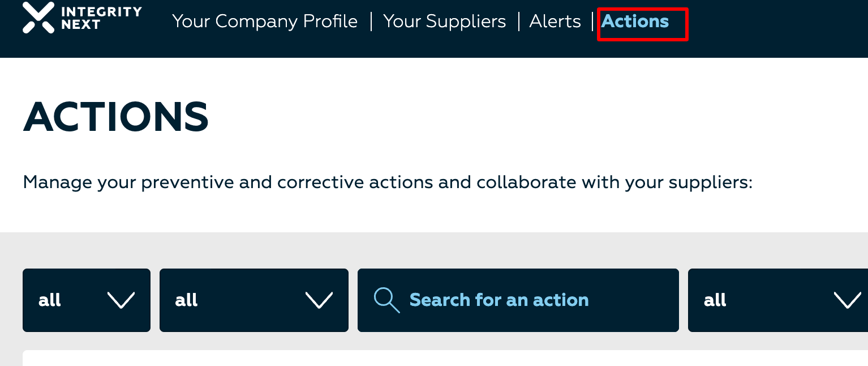Open the first 'all' filter dropdown
The height and width of the screenshot is (366, 868).
(x=86, y=300)
